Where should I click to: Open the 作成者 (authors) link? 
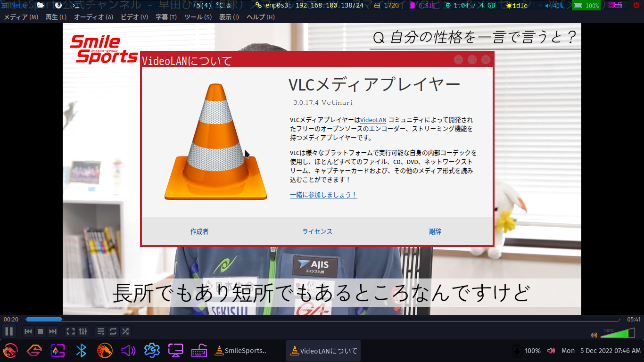click(x=199, y=231)
